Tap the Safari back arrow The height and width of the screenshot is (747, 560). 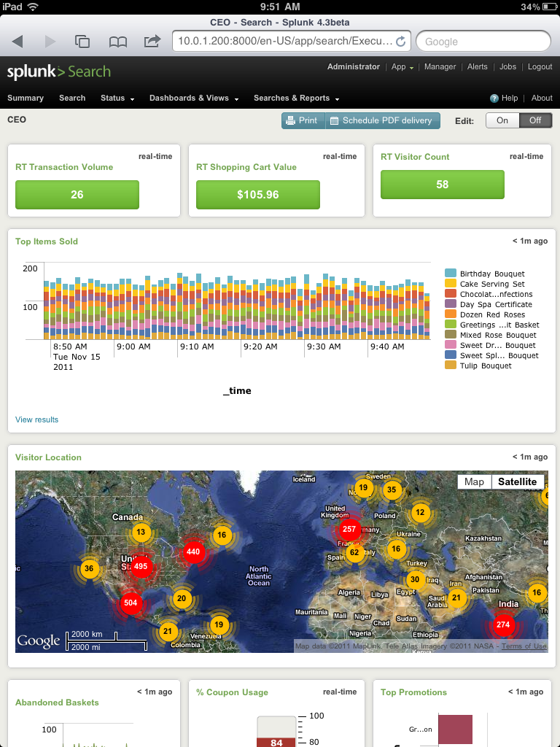coord(17,42)
